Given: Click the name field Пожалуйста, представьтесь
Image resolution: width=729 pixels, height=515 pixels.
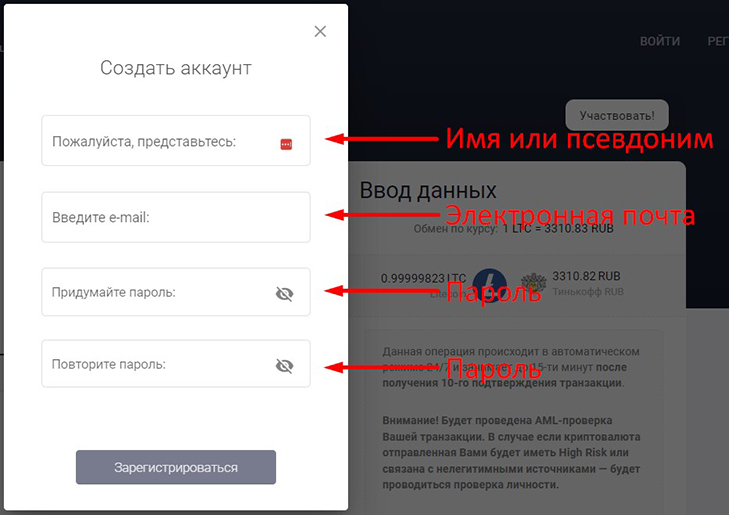Looking at the screenshot, I should 176,141.
